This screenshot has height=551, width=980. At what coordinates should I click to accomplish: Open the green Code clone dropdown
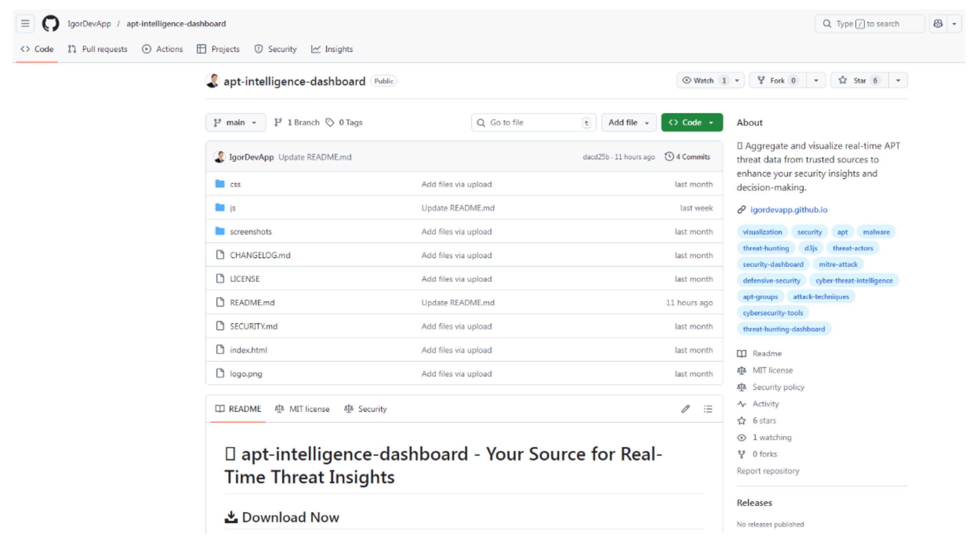(x=692, y=122)
